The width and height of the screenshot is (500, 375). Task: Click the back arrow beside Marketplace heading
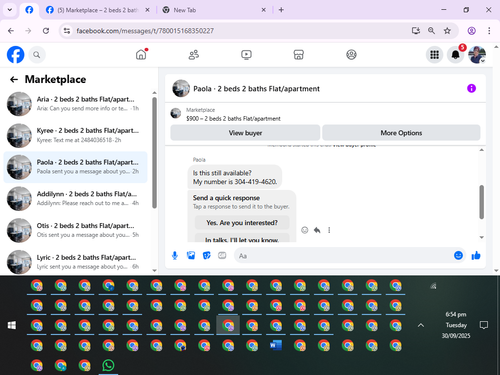pyautogui.click(x=14, y=79)
